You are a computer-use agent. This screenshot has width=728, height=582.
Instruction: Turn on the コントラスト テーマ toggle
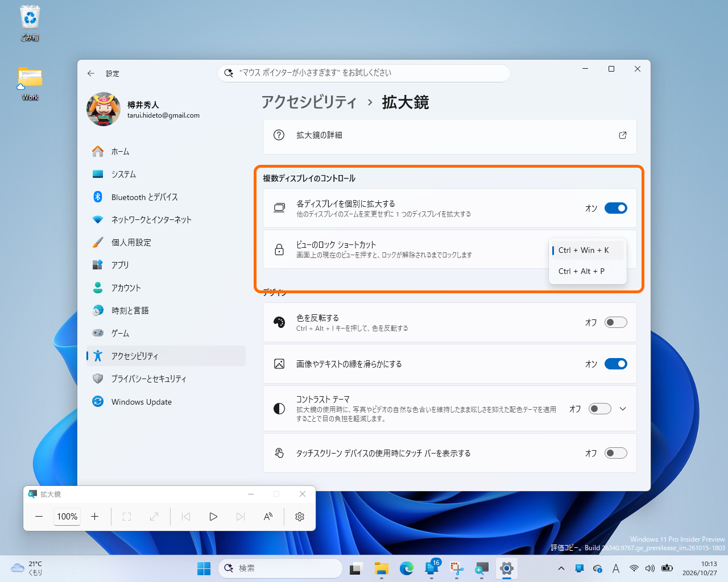pyautogui.click(x=600, y=409)
